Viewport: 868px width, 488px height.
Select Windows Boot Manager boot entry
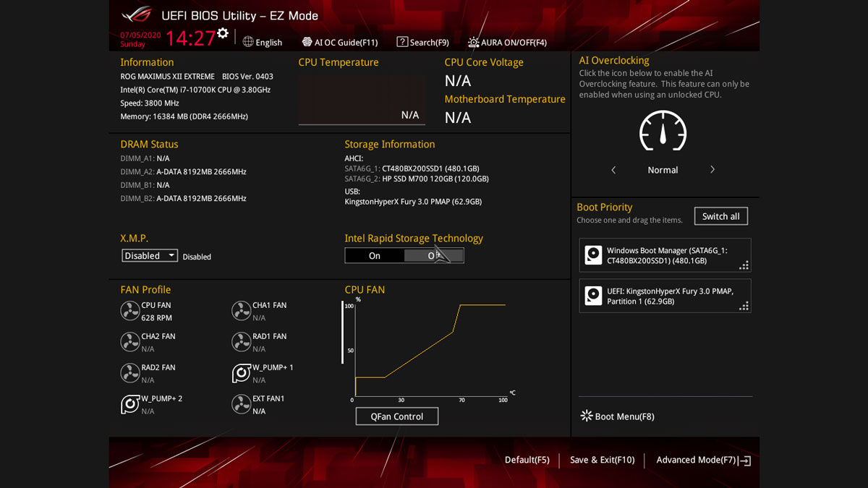point(665,255)
